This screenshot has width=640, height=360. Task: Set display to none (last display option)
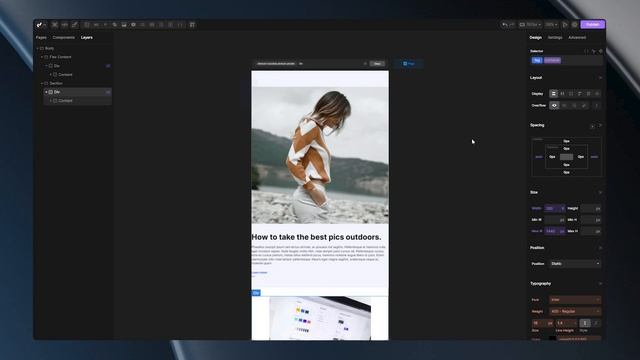pyautogui.click(x=597, y=94)
